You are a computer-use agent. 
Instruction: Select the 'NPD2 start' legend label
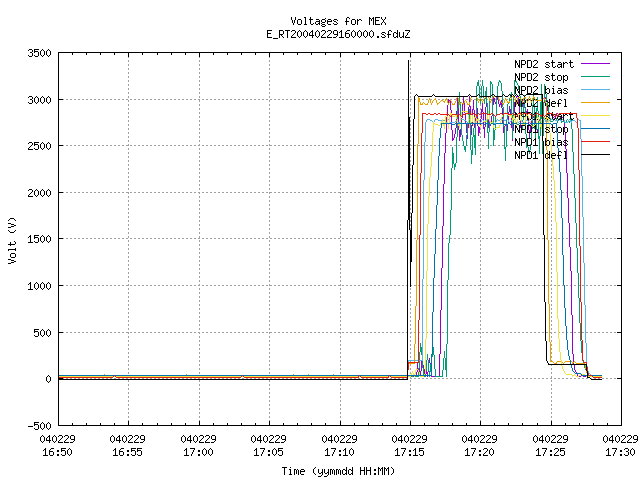pos(544,64)
